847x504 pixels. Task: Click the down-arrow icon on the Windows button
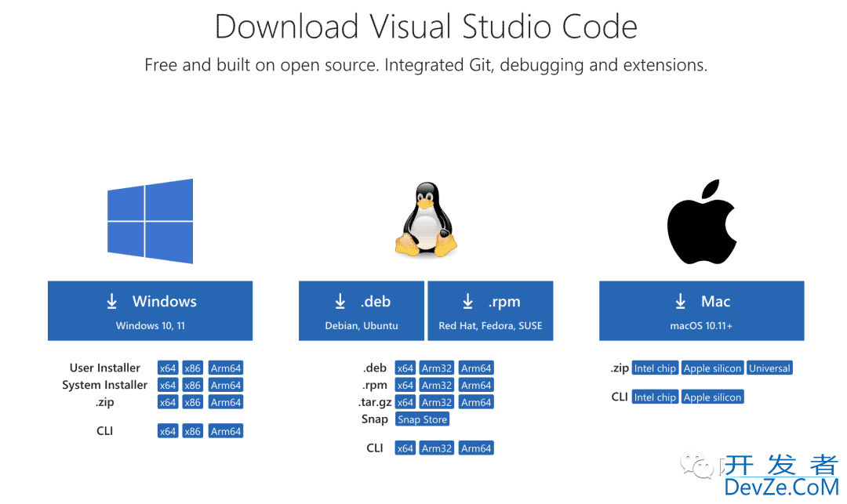pos(112,301)
